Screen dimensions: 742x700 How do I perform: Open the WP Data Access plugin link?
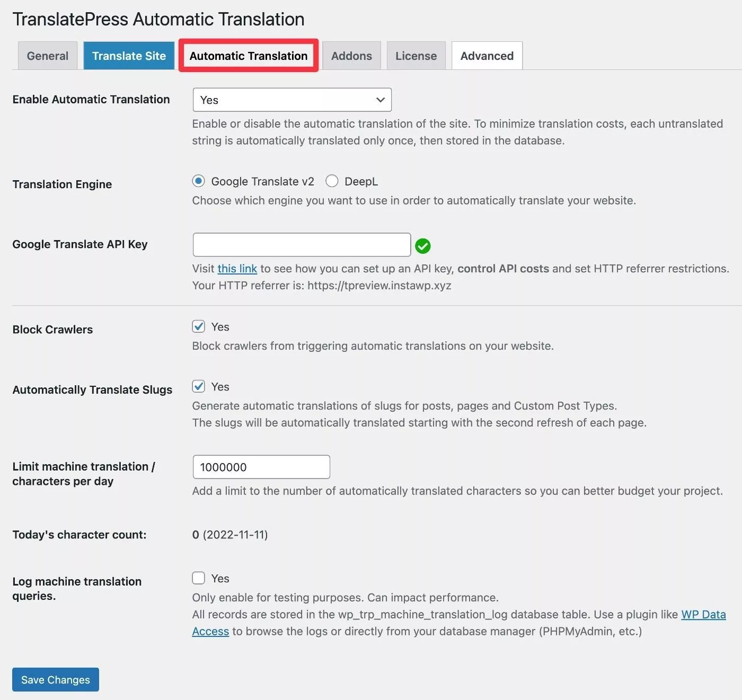pos(703,615)
